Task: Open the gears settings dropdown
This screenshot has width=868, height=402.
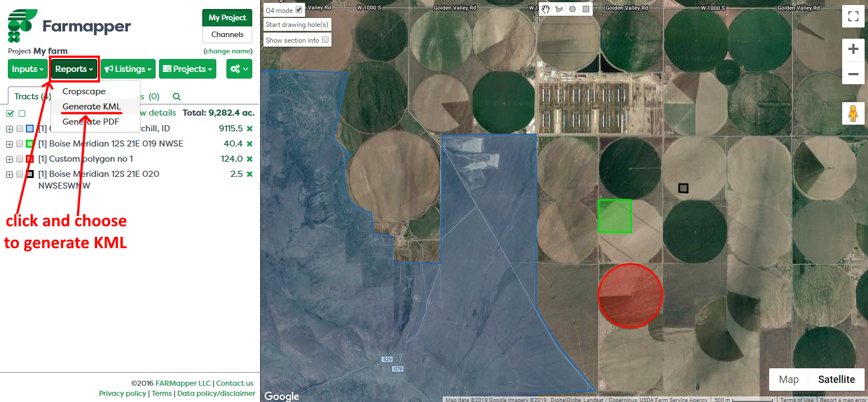Action: [239, 69]
